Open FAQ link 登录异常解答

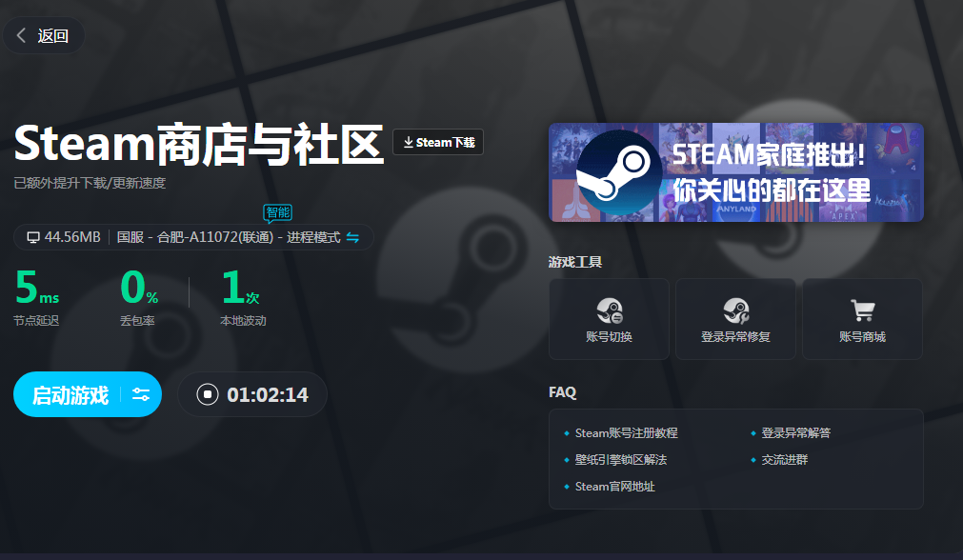coord(796,433)
